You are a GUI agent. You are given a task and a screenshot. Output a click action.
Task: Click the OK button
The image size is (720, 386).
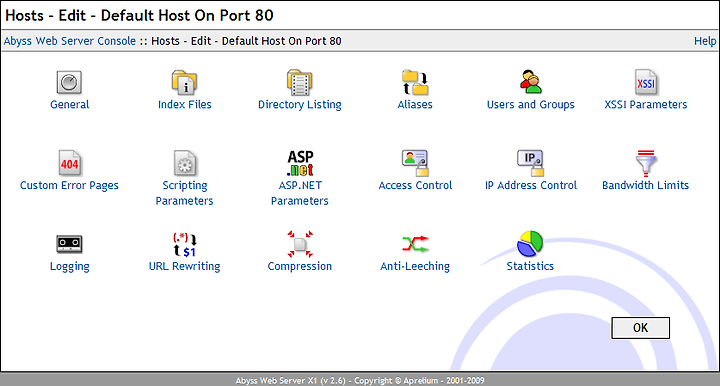[x=640, y=328]
